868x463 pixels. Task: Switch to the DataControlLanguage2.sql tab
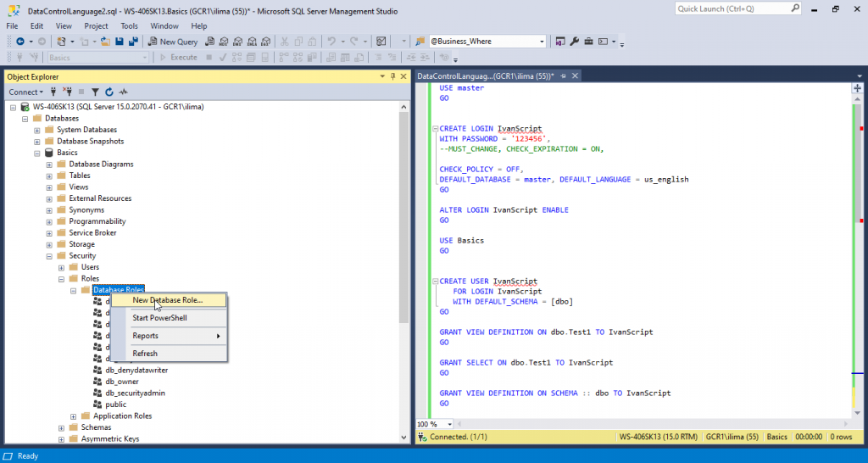[x=486, y=75]
